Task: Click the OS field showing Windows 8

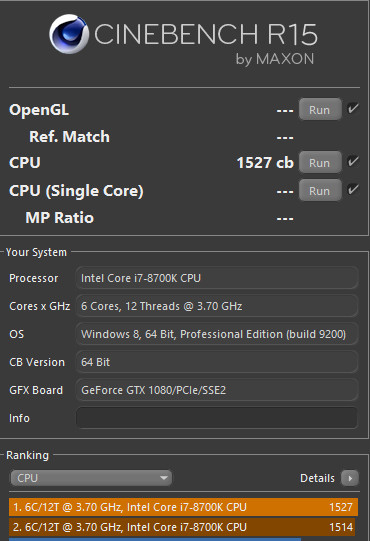Action: (217, 334)
